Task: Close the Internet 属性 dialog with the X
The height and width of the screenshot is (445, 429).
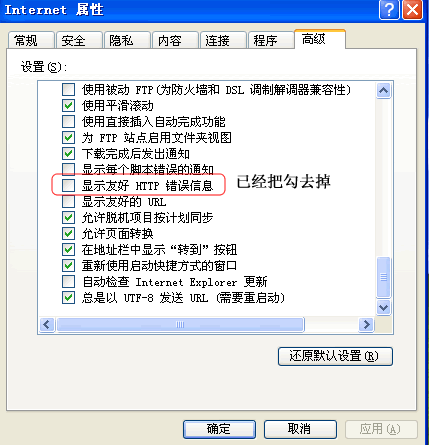Action: point(412,10)
